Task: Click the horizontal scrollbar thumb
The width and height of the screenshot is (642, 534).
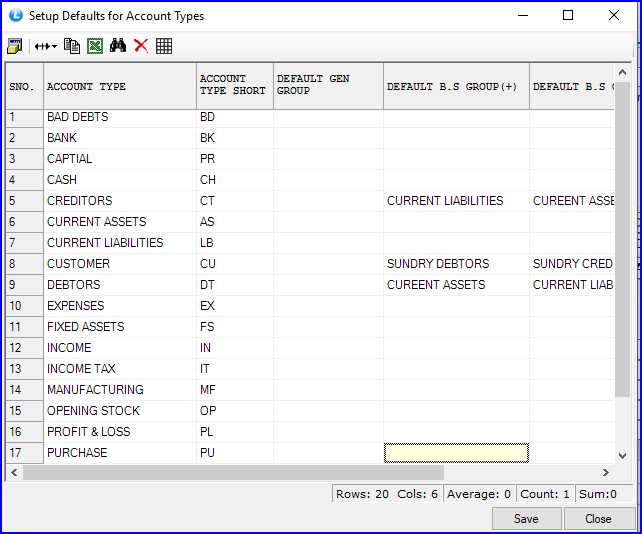Action: click(233, 473)
